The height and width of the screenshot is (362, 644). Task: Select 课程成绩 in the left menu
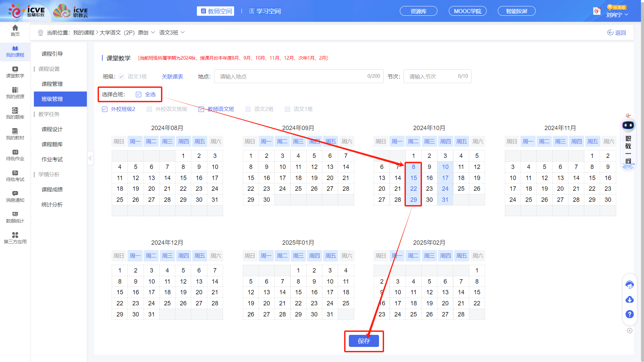pyautogui.click(x=52, y=189)
